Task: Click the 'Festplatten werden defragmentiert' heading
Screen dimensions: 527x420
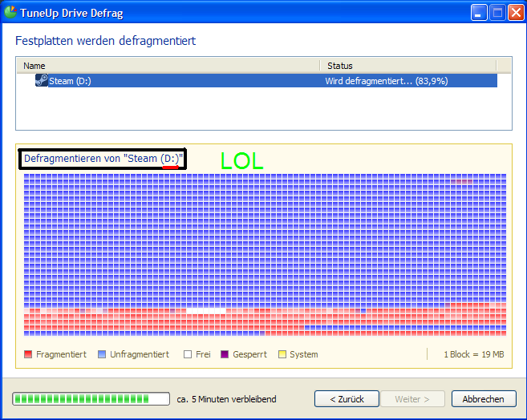Action: click(x=106, y=41)
